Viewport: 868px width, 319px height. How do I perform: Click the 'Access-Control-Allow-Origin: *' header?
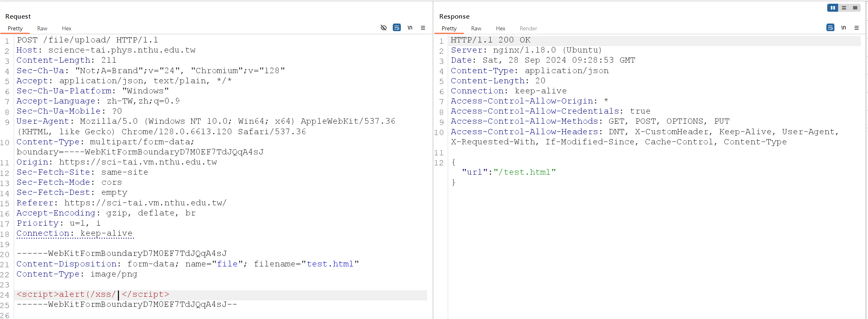click(530, 101)
